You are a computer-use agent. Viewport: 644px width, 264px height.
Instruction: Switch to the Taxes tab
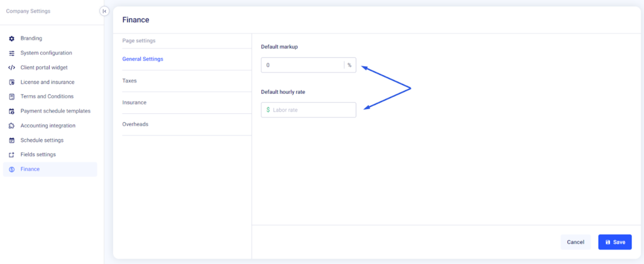(130, 81)
